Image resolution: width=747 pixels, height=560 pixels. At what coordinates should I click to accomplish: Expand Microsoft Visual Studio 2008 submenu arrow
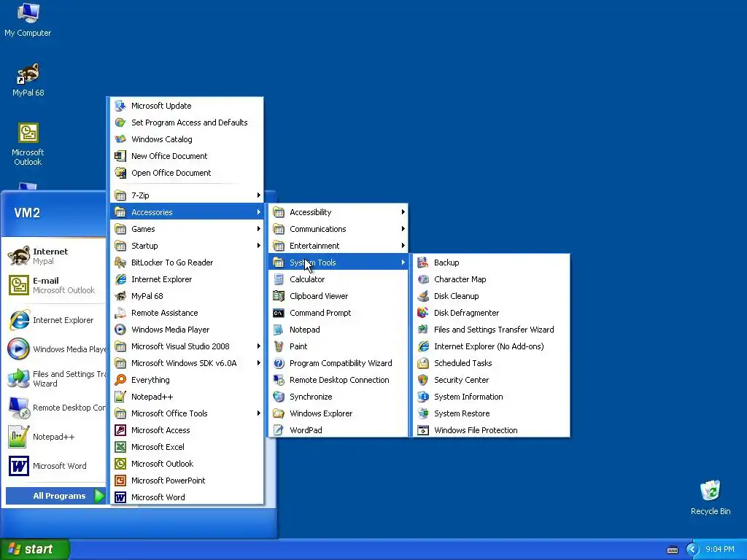[x=259, y=346]
